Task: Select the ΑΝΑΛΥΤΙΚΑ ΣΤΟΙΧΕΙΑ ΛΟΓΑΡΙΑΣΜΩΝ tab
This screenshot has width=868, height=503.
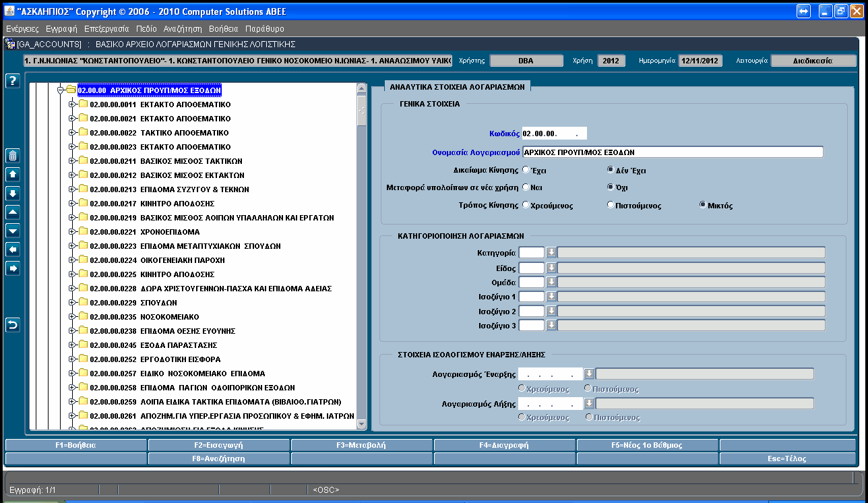Action: [457, 86]
